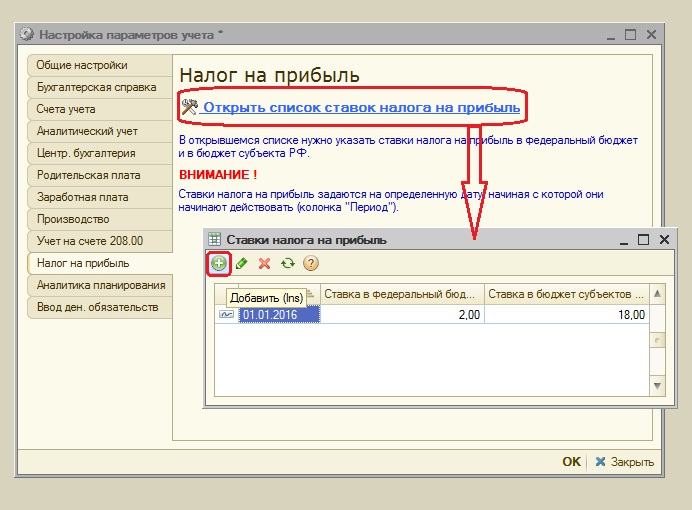
Task: Open the Открыть список ставок налога link
Action: pos(361,107)
